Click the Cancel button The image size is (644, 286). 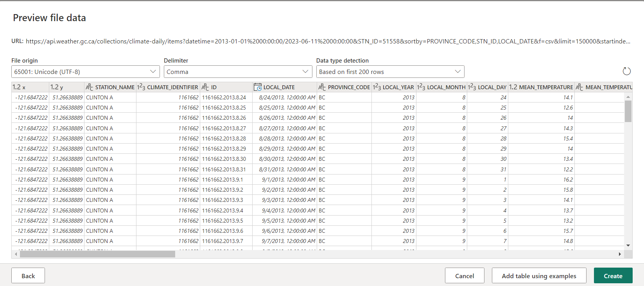465,276
